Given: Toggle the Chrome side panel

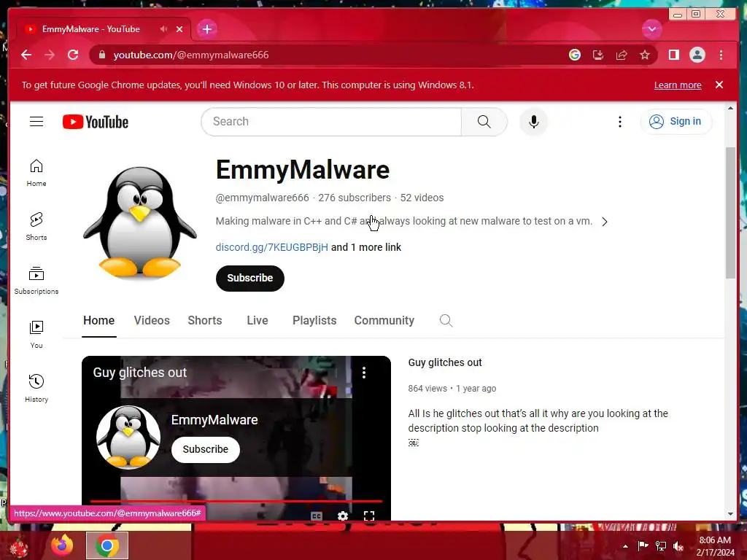Looking at the screenshot, I should point(673,55).
